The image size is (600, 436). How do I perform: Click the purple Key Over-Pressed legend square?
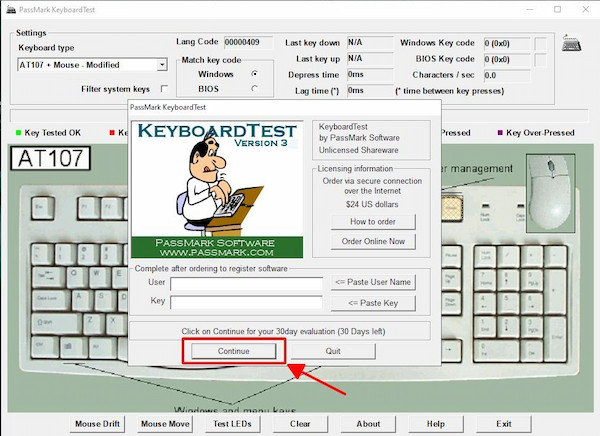tap(500, 132)
